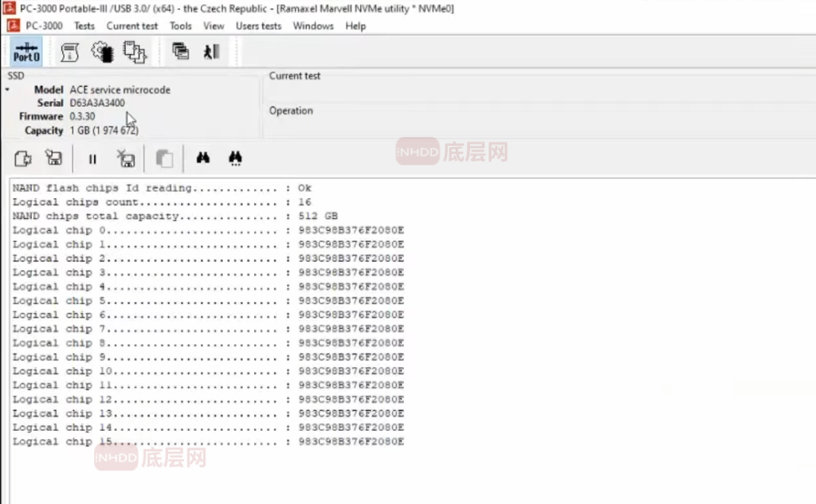The height and width of the screenshot is (504, 816).
Task: Open the Windows menu
Action: 312,26
